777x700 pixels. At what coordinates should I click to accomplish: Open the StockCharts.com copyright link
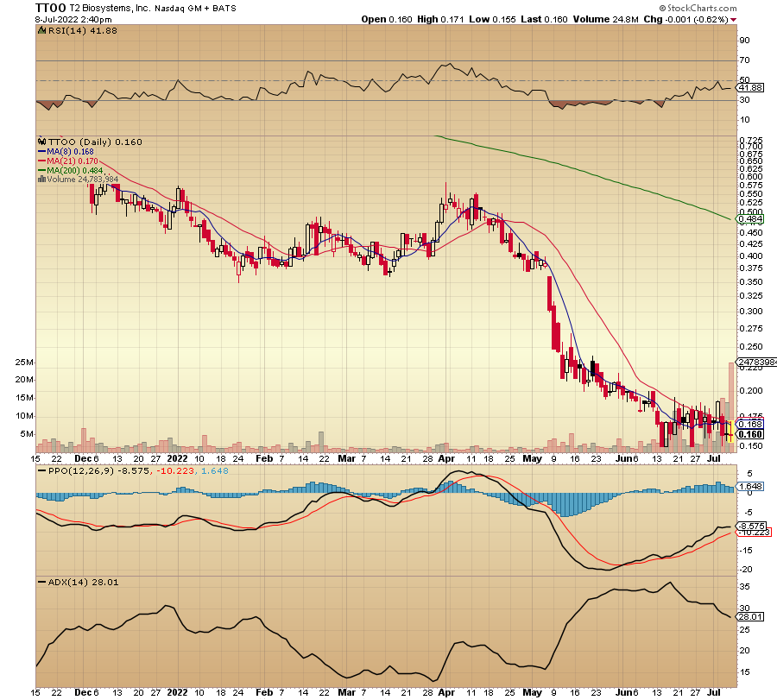pos(698,8)
